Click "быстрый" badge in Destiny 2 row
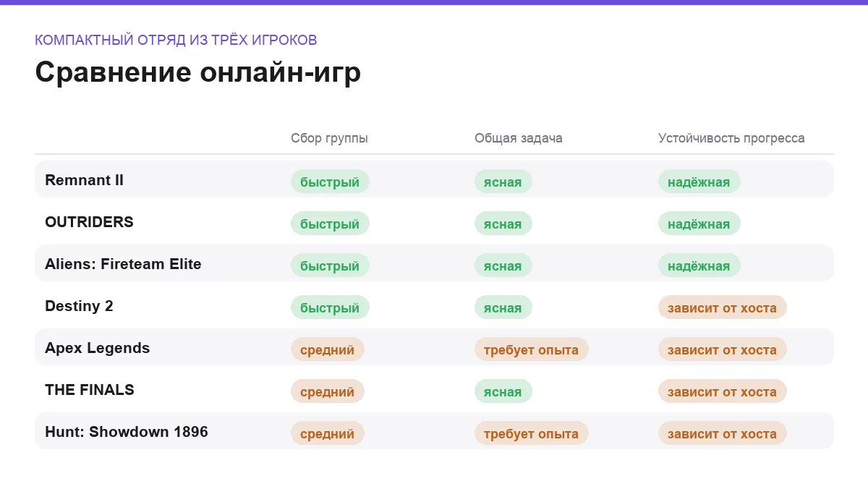 pos(330,307)
